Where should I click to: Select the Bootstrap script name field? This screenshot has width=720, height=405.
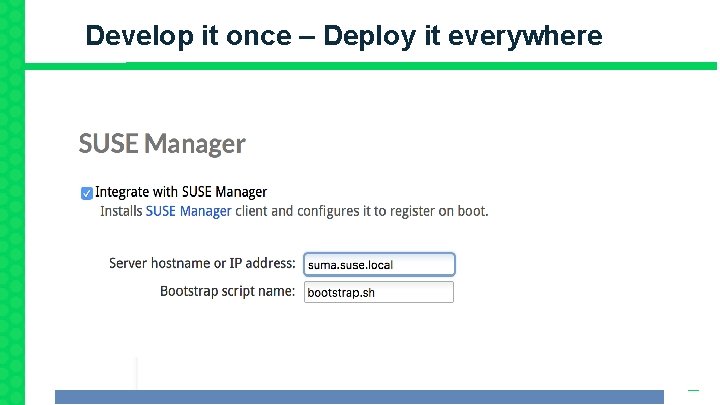[379, 292]
